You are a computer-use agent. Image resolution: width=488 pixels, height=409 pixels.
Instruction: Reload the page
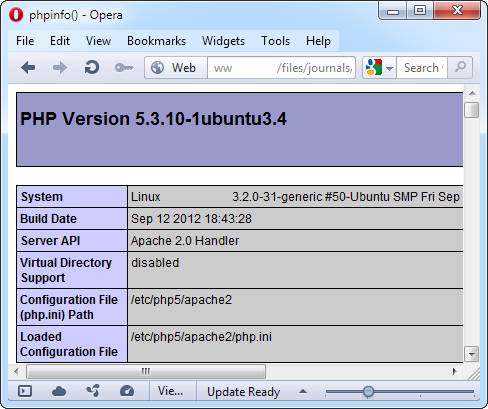click(92, 67)
